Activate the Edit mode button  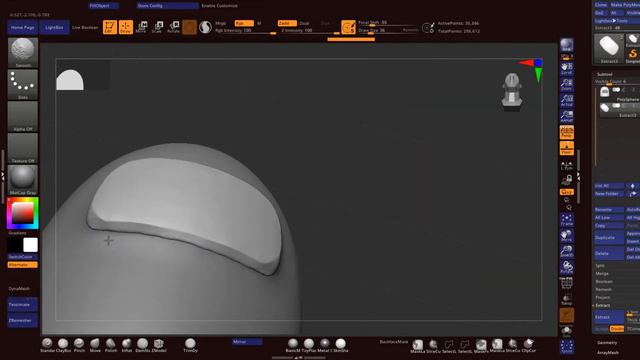point(110,27)
